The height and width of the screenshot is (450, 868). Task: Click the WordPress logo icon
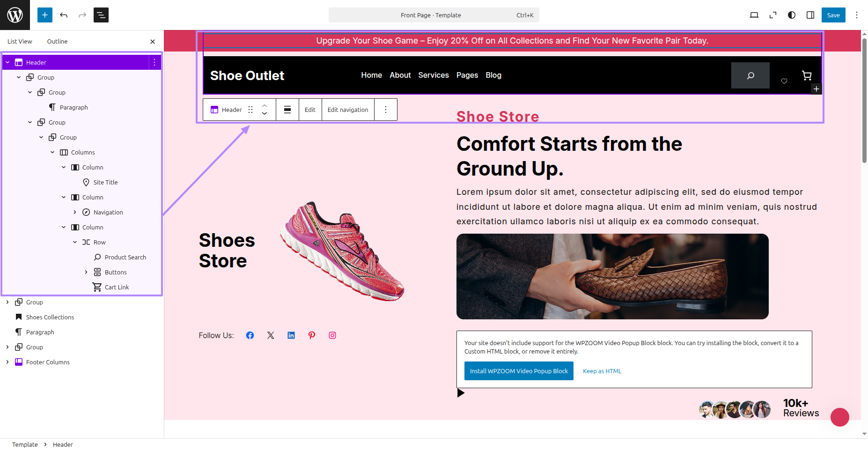[x=15, y=15]
